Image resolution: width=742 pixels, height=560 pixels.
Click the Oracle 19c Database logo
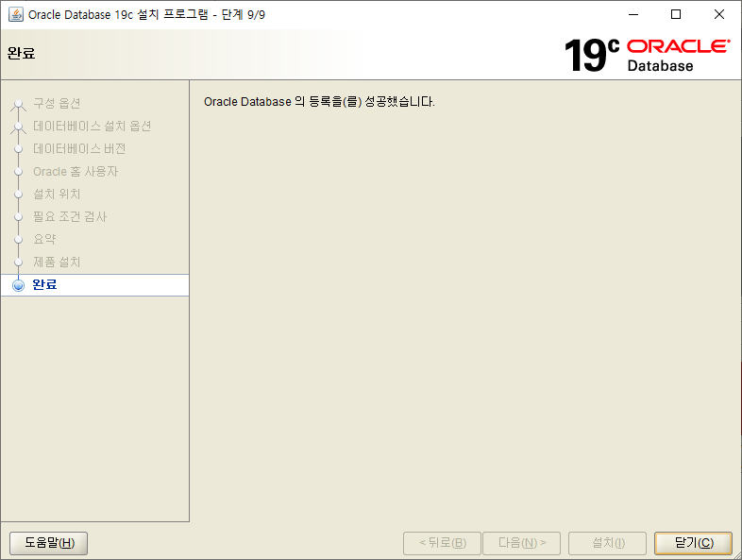[648, 56]
